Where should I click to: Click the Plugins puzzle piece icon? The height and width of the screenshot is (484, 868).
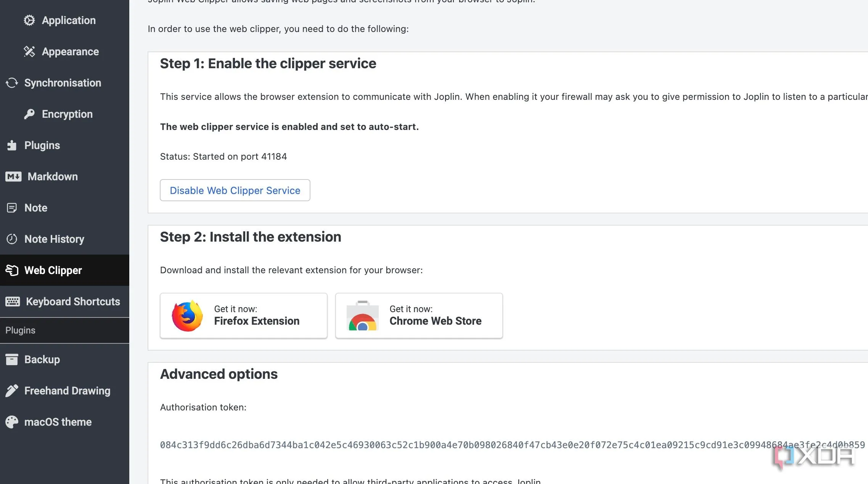[x=12, y=145]
